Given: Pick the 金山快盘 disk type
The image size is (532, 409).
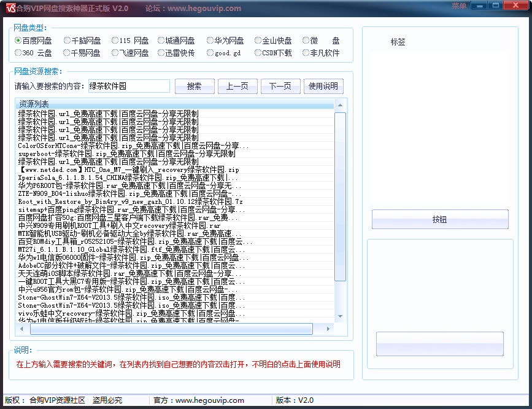Looking at the screenshot, I should 273,41.
